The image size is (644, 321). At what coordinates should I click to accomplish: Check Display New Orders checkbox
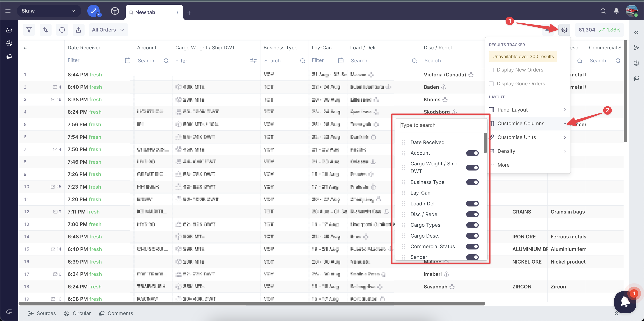pyautogui.click(x=491, y=70)
